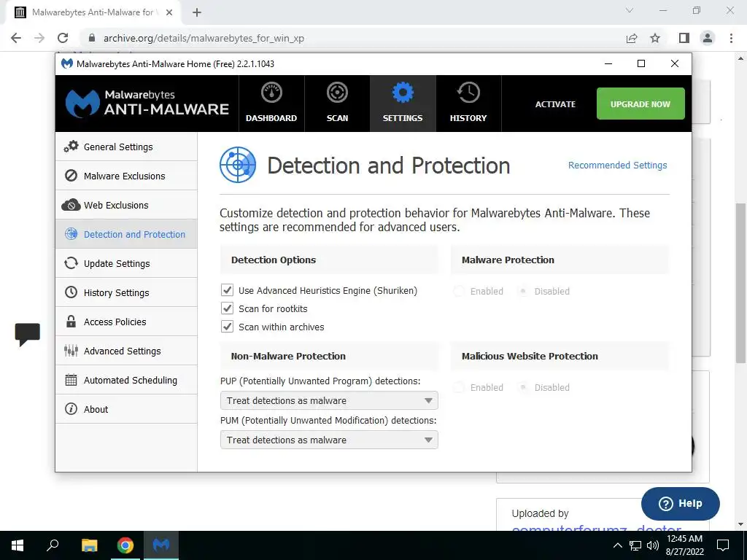Open Chrome profile avatar menu
The width and height of the screenshot is (747, 560).
[x=708, y=38]
